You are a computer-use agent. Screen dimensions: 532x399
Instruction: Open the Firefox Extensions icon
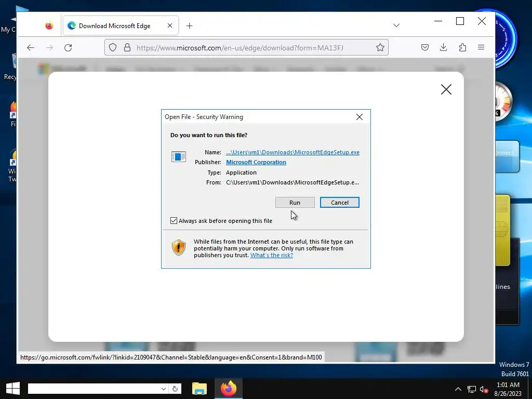462,47
